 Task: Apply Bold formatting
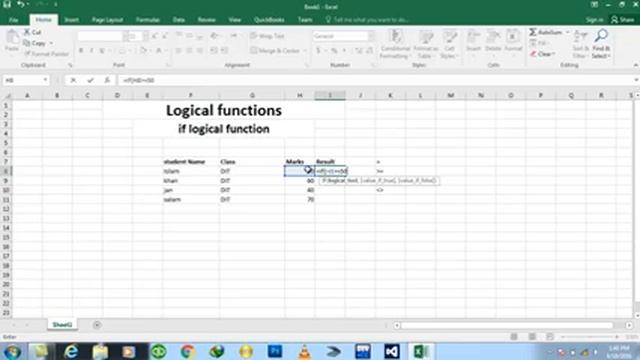click(81, 51)
